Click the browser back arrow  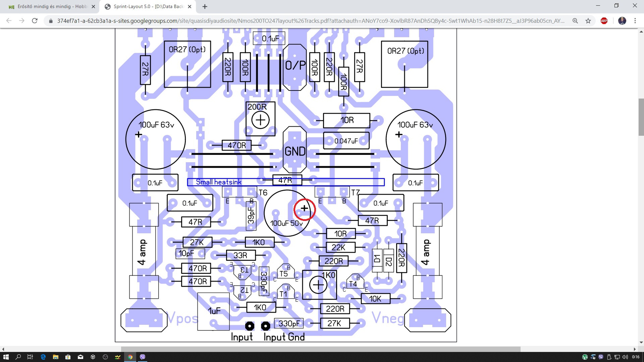(x=9, y=21)
